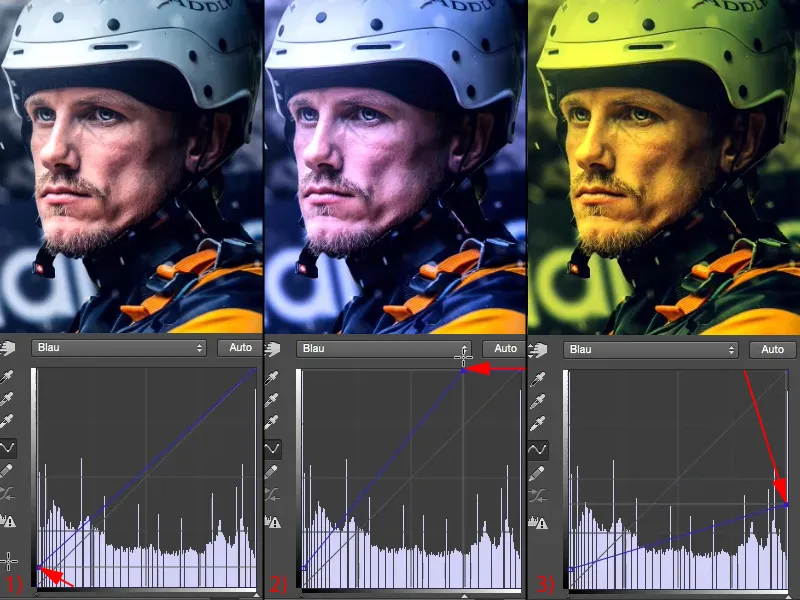The image size is (800, 600).
Task: Open the Blau channel dropdown in right panel
Action: pyautogui.click(x=651, y=350)
